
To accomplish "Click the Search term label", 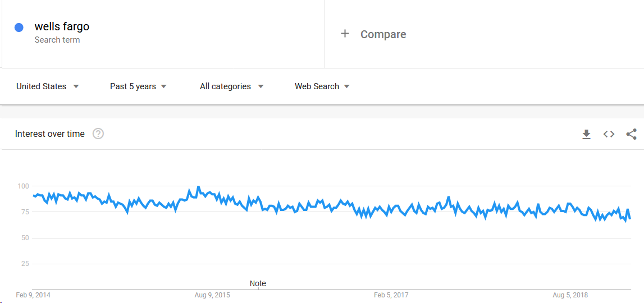I will tap(57, 40).
